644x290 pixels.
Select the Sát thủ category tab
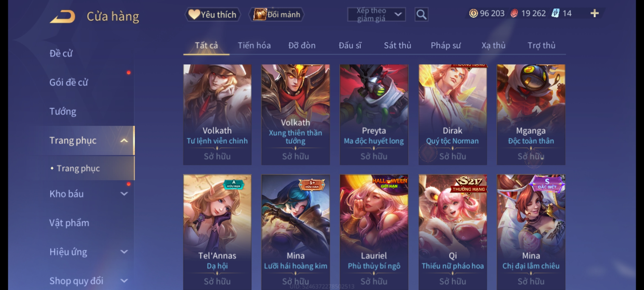coord(397,45)
